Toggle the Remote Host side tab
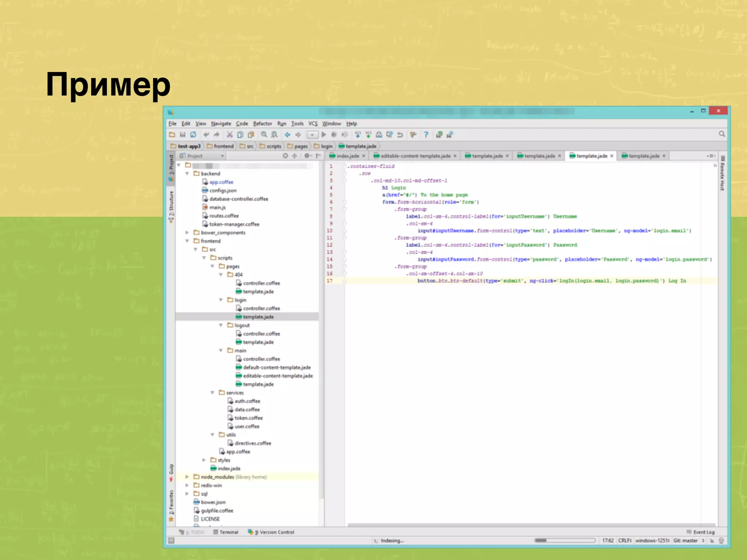Viewport: 747px width, 560px height. 722,173
